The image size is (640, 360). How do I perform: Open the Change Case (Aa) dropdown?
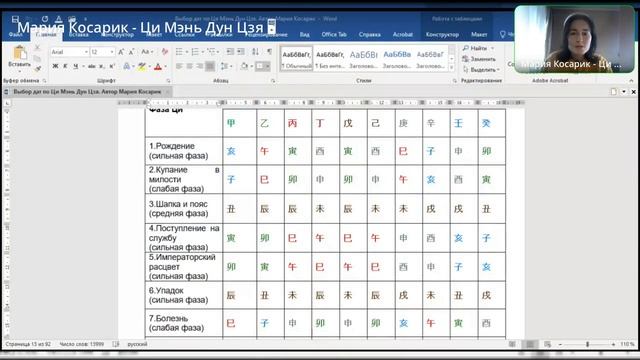pos(147,52)
